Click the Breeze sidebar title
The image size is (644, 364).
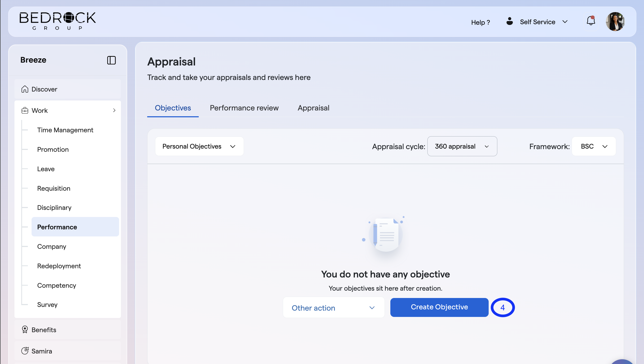pyautogui.click(x=33, y=60)
